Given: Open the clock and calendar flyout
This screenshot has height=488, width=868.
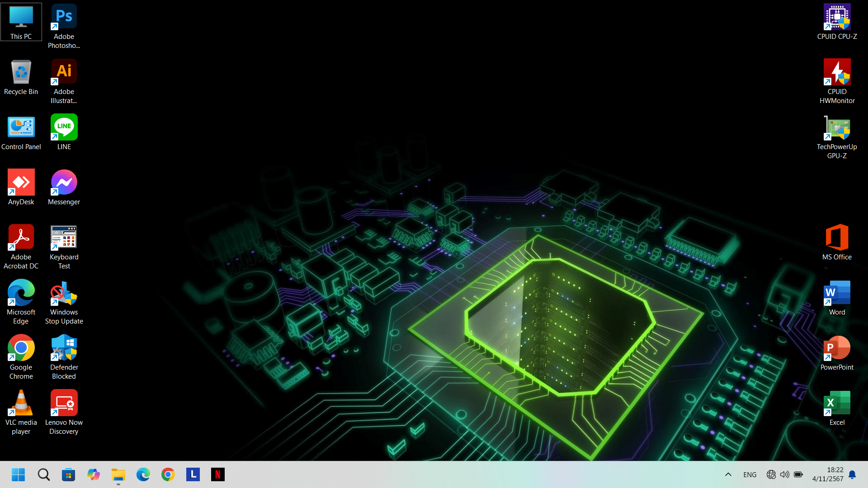Looking at the screenshot, I should coord(827,474).
